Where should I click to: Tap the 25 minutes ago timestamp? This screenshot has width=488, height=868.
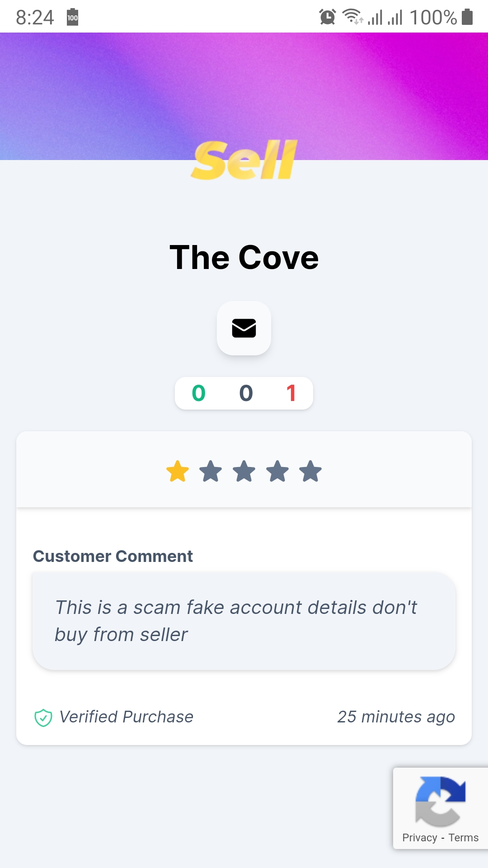[x=396, y=717]
